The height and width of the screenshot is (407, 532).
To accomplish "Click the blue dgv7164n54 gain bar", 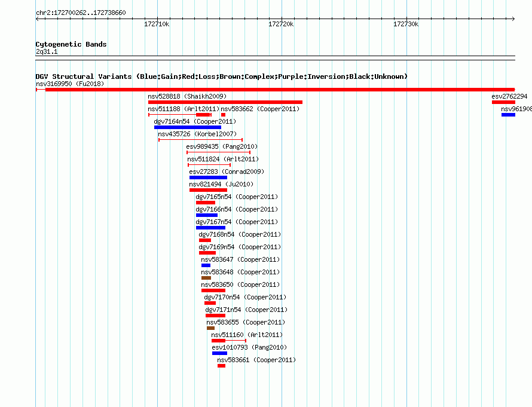I will (x=188, y=127).
